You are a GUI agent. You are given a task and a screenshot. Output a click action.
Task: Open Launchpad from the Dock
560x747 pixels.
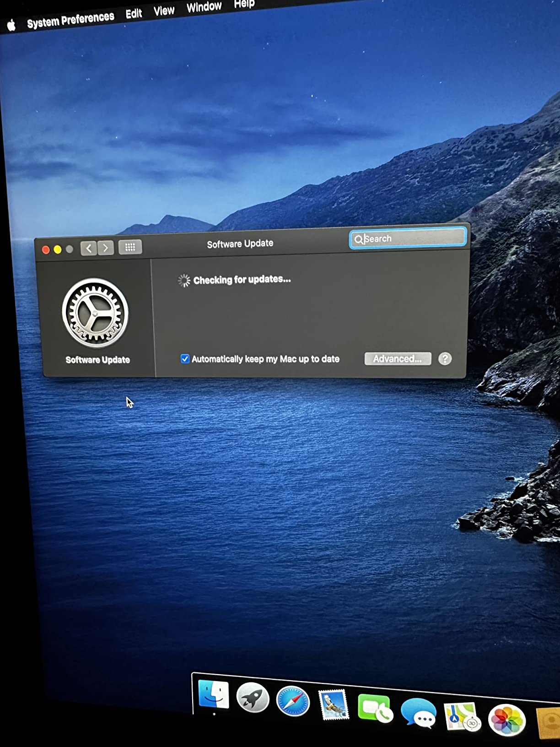253,698
